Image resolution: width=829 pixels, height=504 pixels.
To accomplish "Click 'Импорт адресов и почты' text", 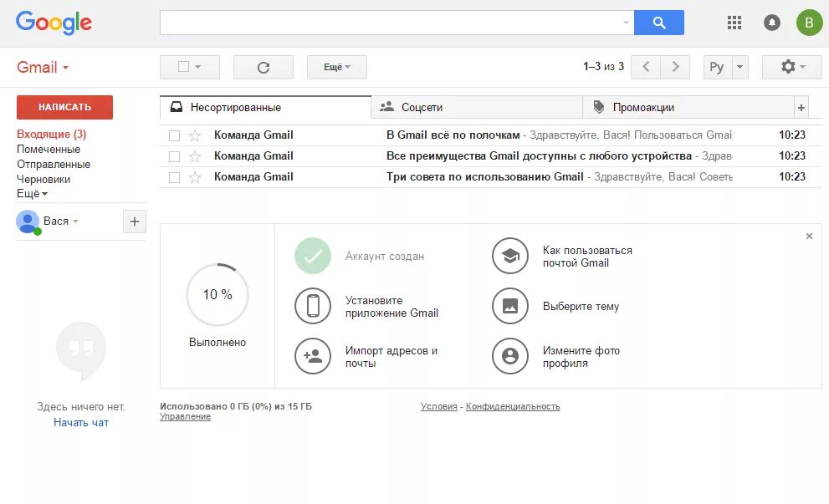I will pyautogui.click(x=391, y=357).
